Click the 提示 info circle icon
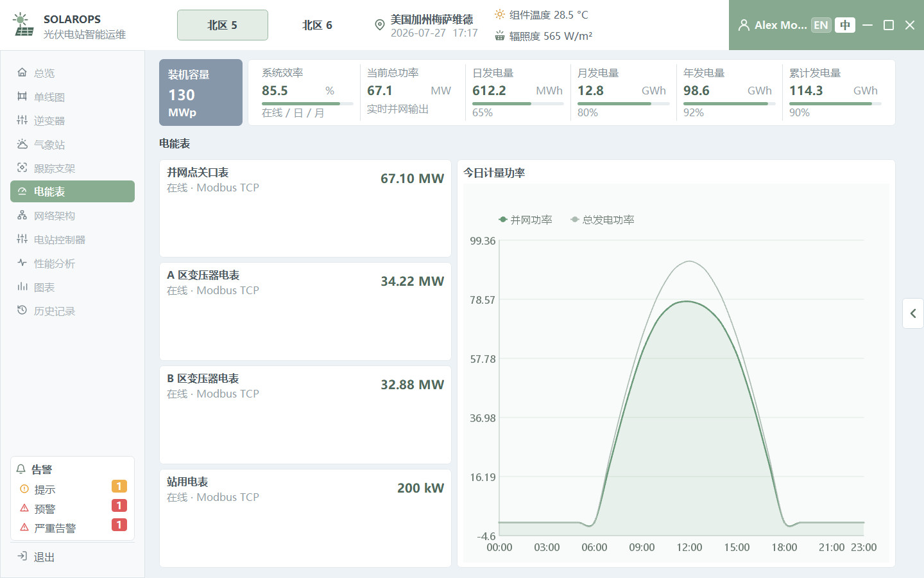 coord(24,489)
